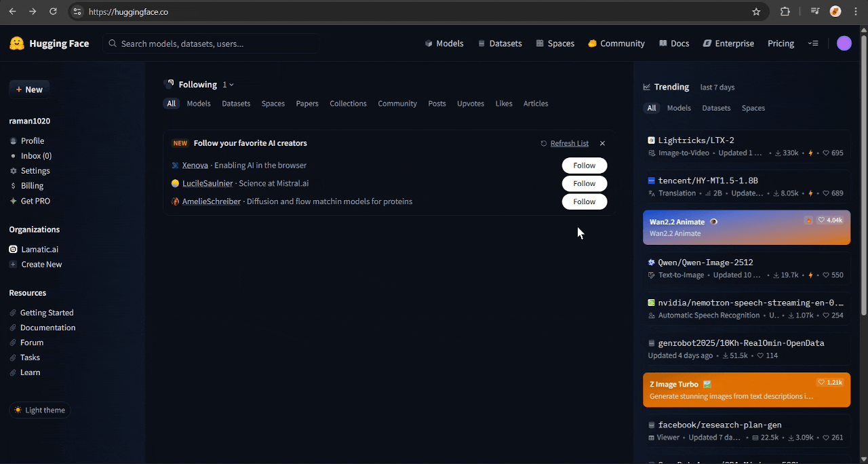Bookmark this page with star icon

click(756, 12)
